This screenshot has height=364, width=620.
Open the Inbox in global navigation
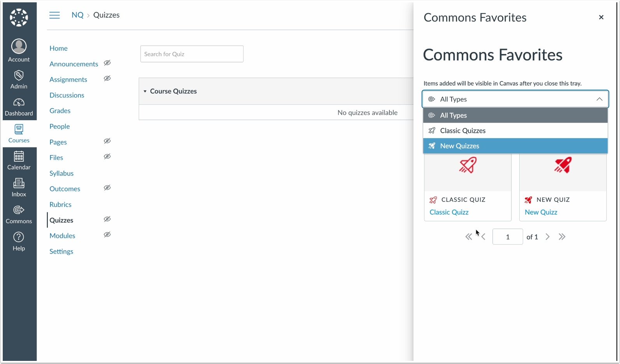[x=19, y=188]
